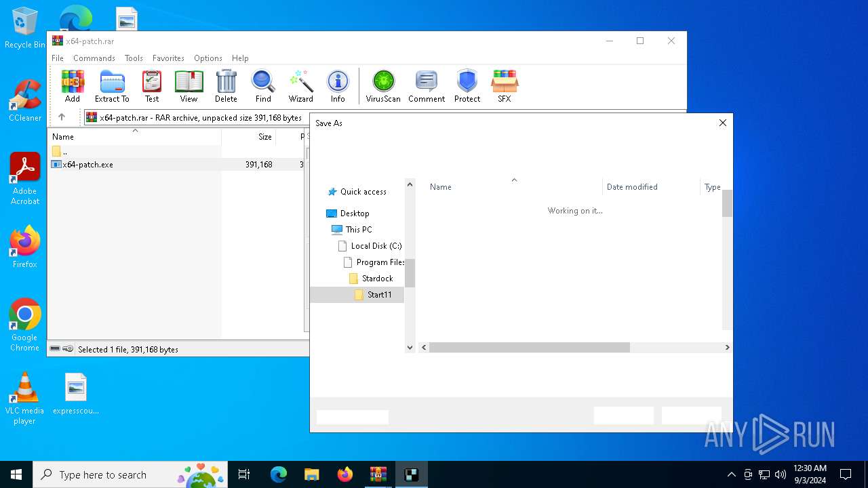Open VLC media player desktop shortcut

pos(25,399)
